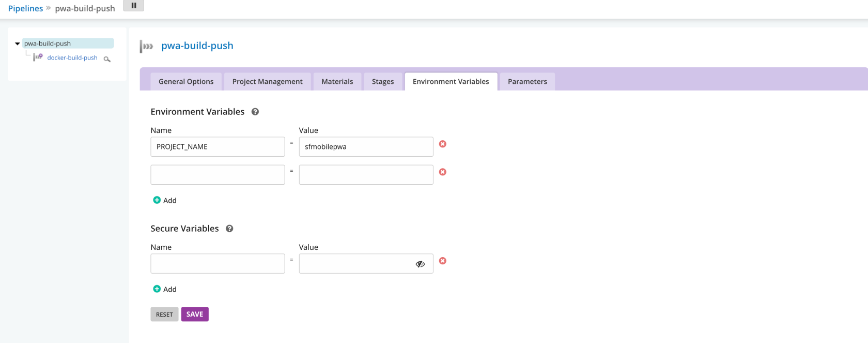
Task: Add a new secure variable
Action: pos(165,289)
